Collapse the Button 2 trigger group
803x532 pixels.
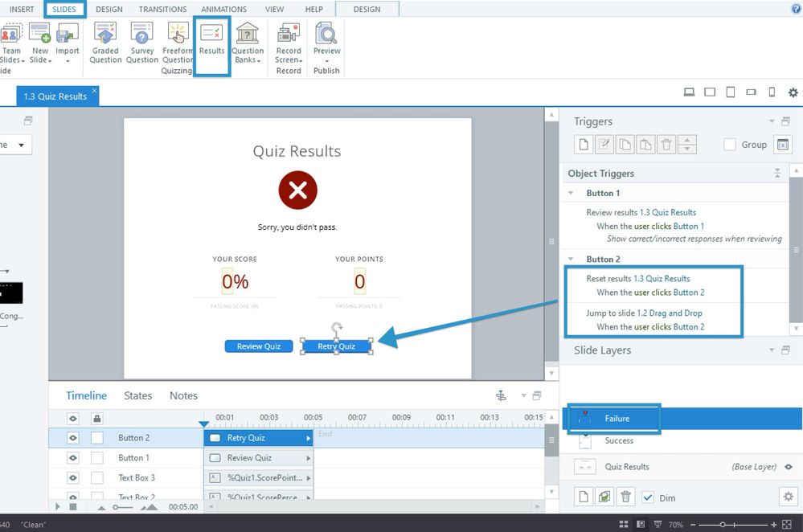click(x=571, y=260)
